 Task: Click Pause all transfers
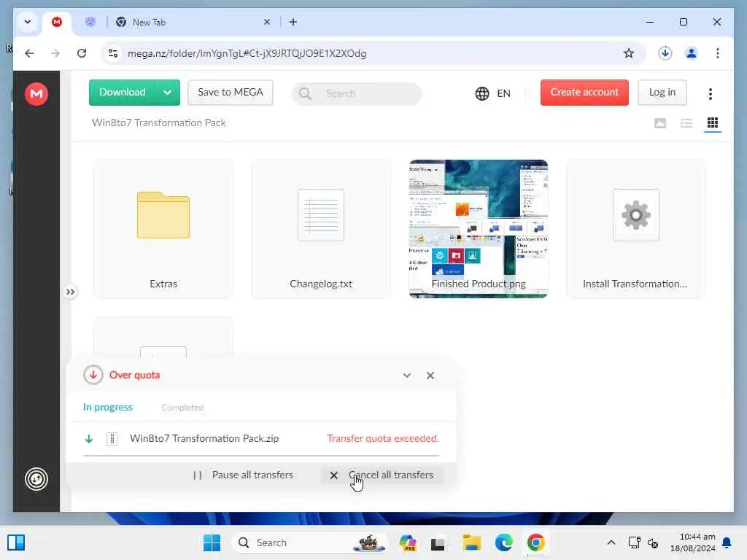coord(244,475)
